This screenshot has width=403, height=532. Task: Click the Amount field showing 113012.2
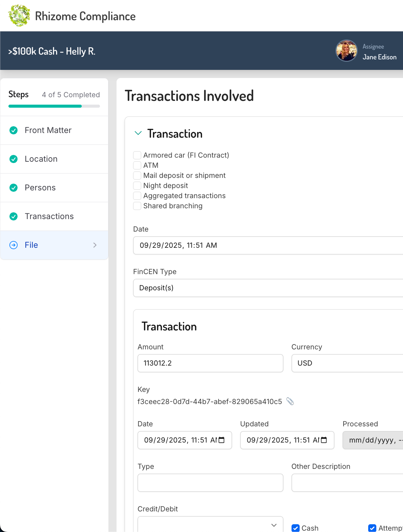point(210,363)
